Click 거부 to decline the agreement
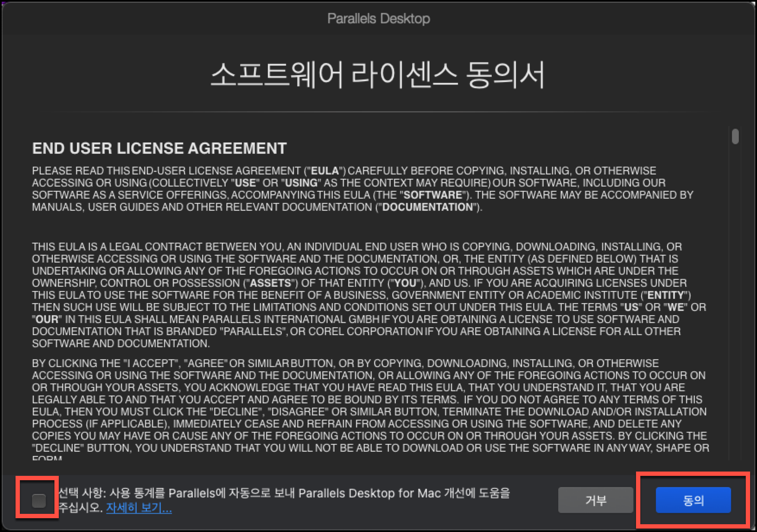The width and height of the screenshot is (757, 532). click(596, 500)
